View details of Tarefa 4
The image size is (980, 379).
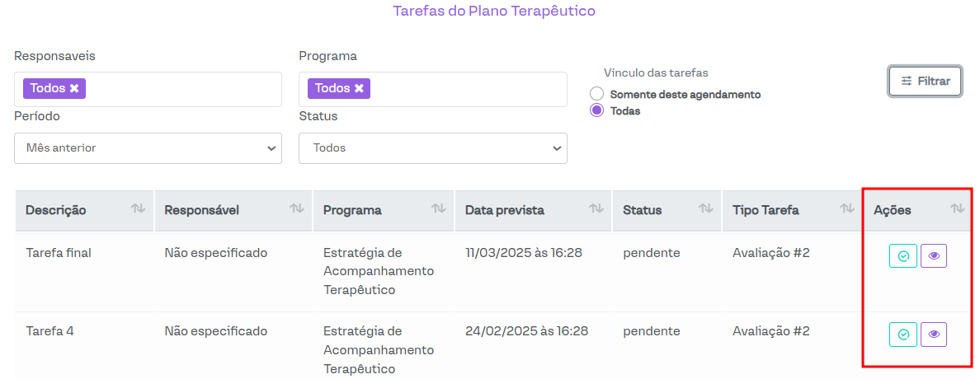click(x=934, y=335)
